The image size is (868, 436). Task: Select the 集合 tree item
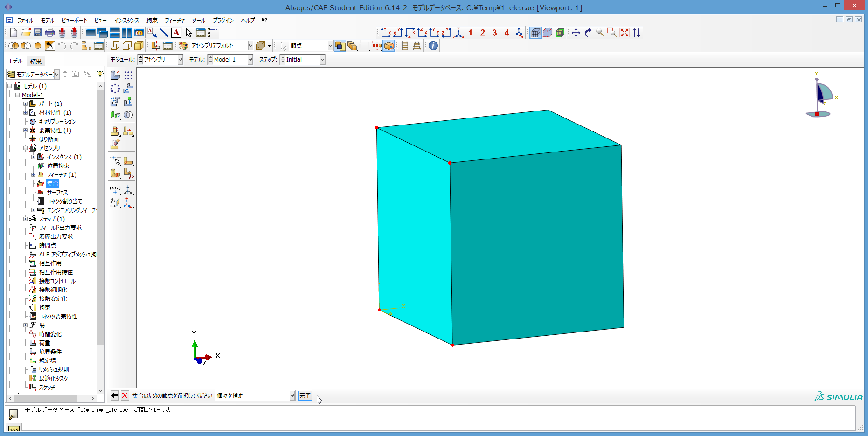pos(53,184)
